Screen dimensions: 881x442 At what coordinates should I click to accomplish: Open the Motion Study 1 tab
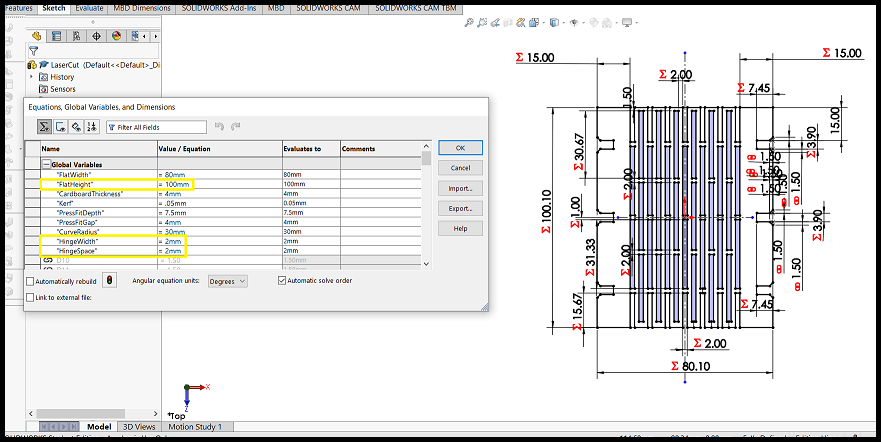197,427
